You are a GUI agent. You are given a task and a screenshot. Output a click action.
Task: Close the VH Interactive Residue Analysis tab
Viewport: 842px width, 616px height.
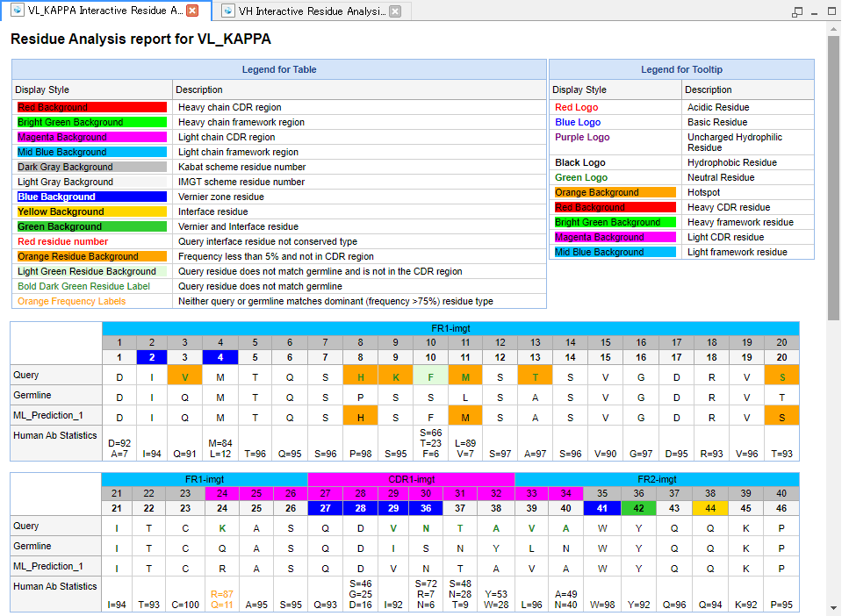coord(395,11)
